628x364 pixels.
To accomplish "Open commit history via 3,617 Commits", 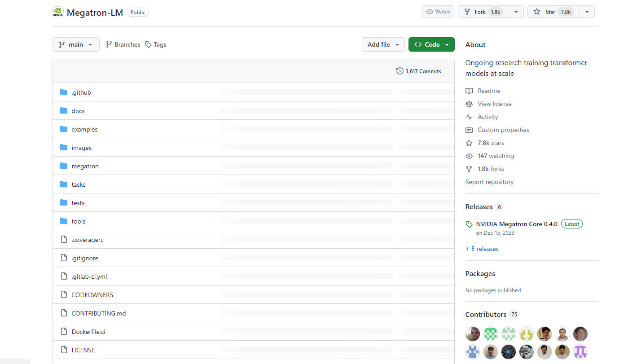I will [418, 71].
